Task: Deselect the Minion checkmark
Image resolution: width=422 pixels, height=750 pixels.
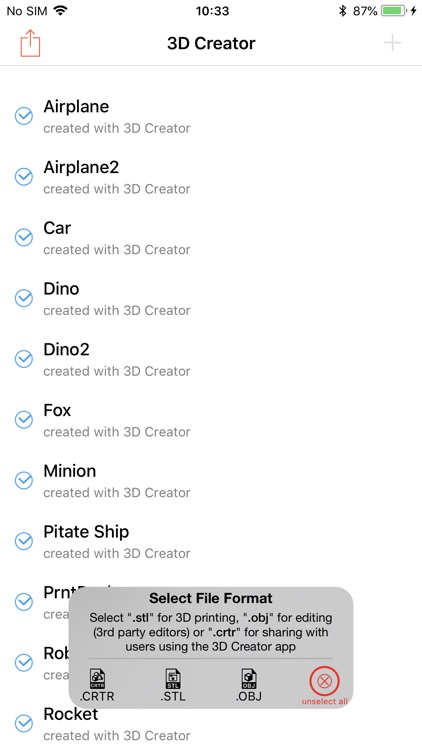Action: tap(23, 480)
